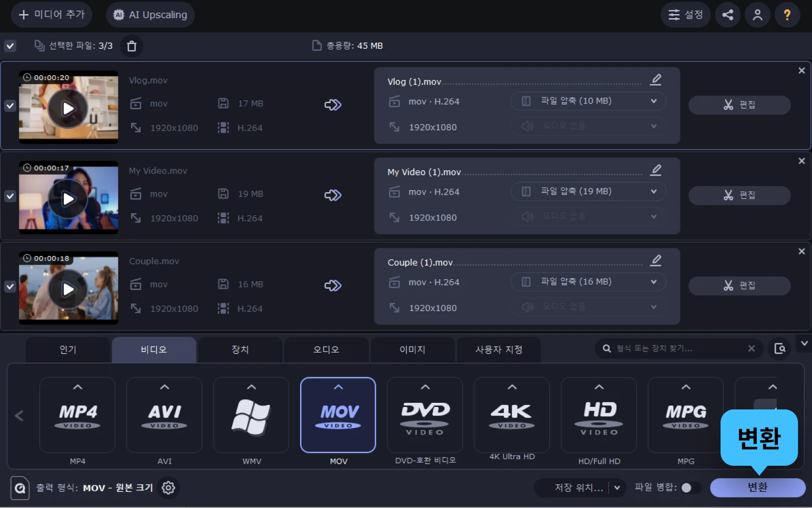The image size is (812, 508).
Task: Click rename pencil for Vlog (1).mov
Action: [656, 79]
